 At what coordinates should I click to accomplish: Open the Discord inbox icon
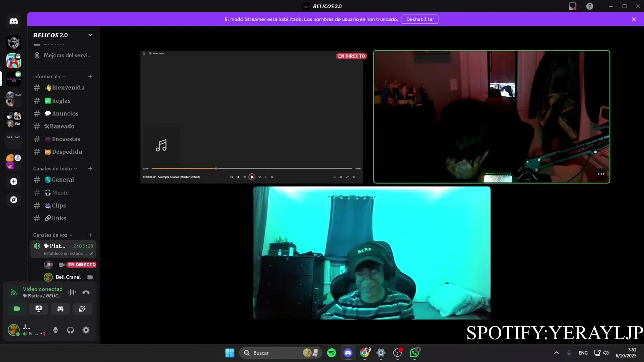[x=572, y=6]
